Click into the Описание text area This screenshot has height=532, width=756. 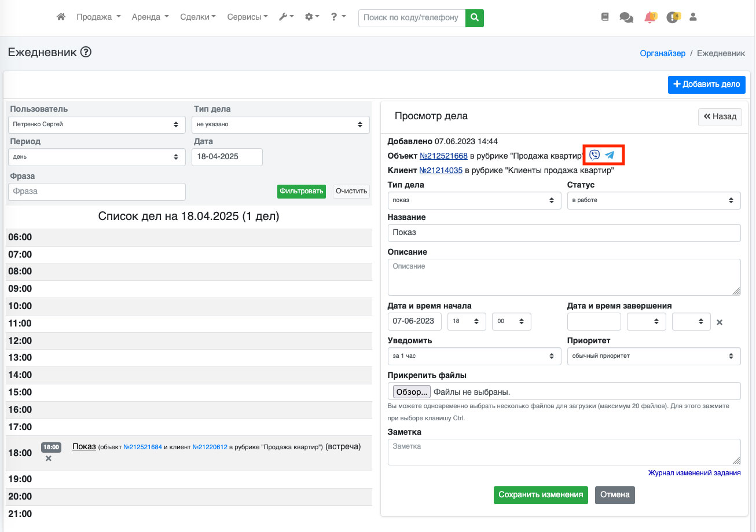click(564, 277)
